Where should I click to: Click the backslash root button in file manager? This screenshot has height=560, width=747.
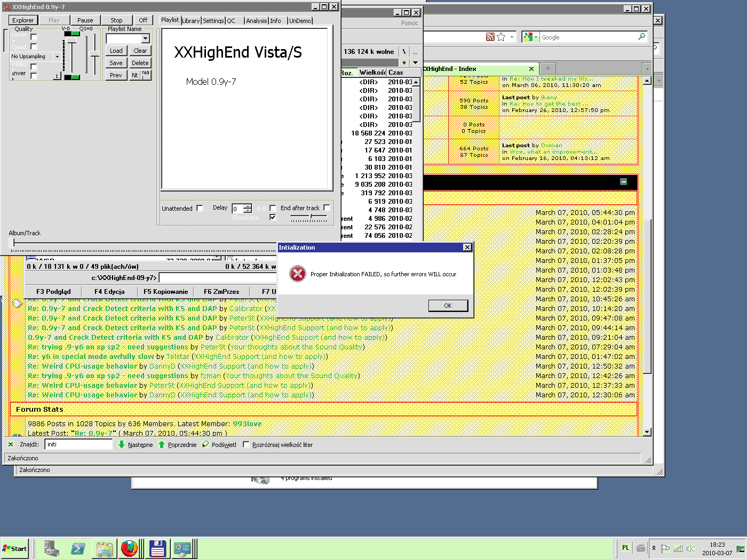pyautogui.click(x=404, y=52)
